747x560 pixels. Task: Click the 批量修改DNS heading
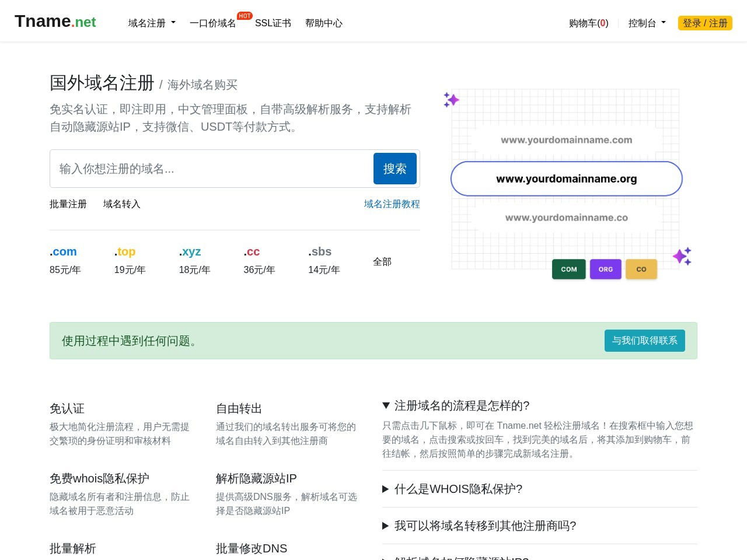coord(252,548)
